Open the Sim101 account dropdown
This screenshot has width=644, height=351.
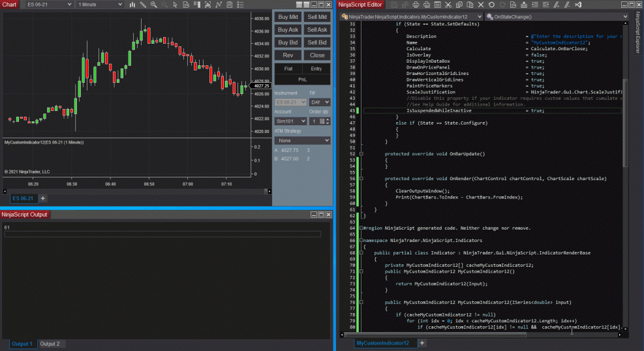point(290,121)
